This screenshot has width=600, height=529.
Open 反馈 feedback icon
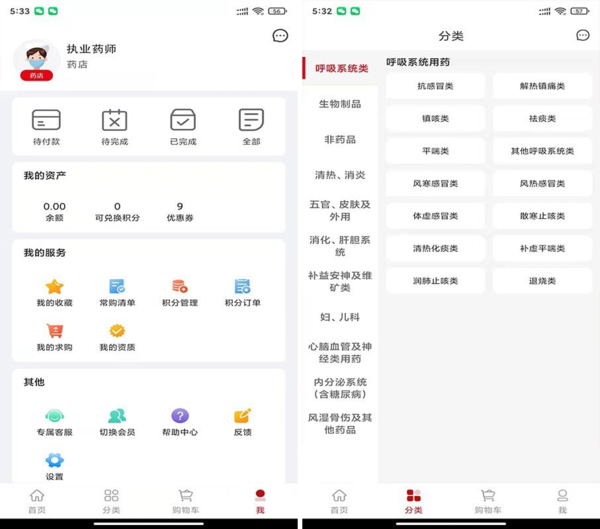[x=243, y=416]
